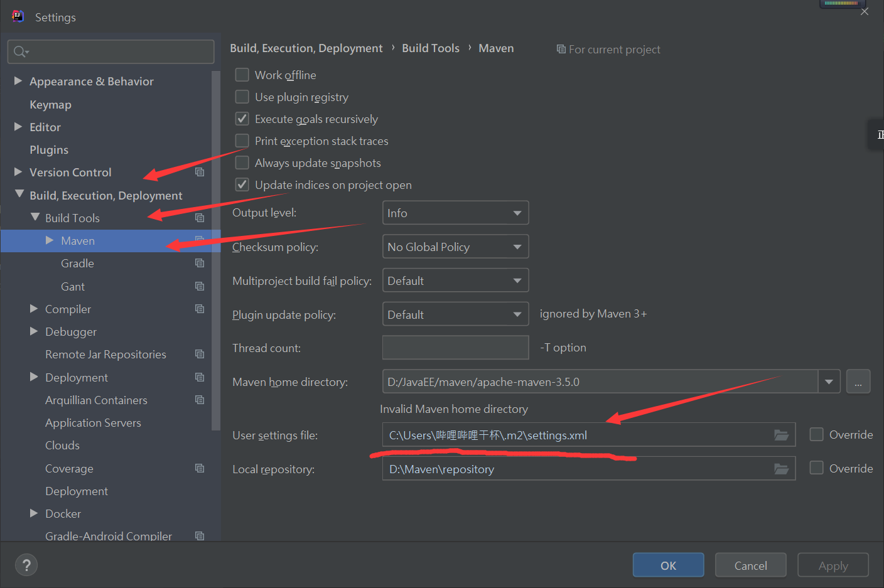Open Clouds settings

(62, 446)
